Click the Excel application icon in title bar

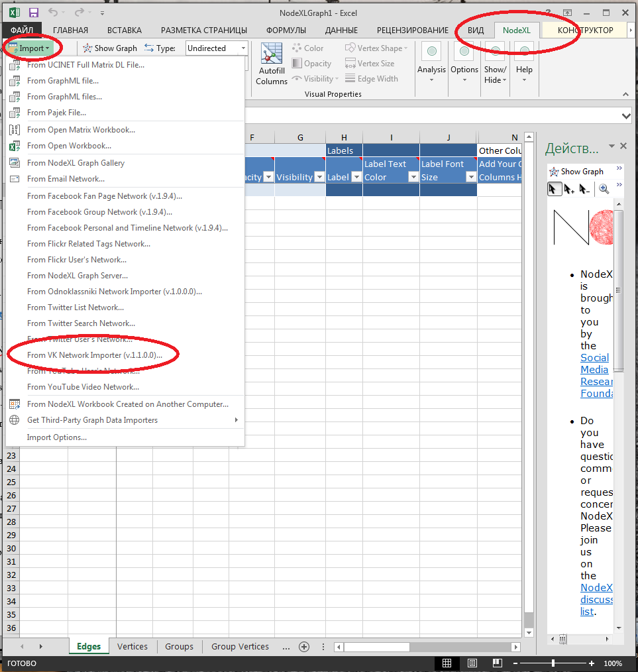click(x=14, y=13)
